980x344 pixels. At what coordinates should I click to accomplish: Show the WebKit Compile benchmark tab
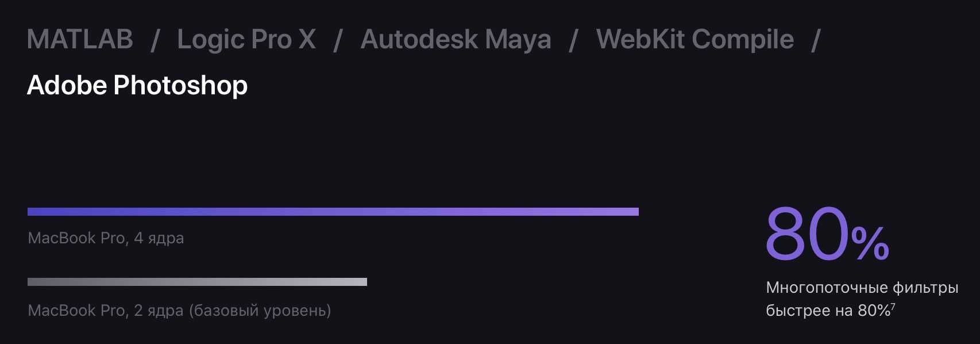tap(695, 40)
